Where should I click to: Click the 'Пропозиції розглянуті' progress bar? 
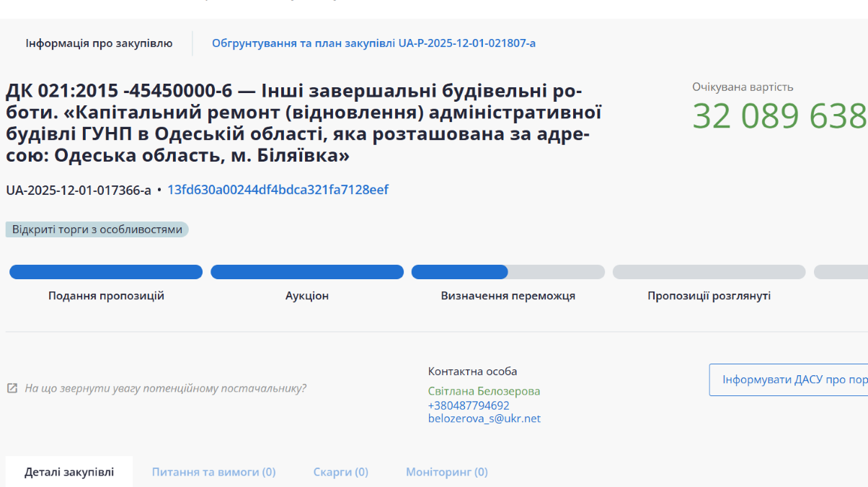coord(709,272)
